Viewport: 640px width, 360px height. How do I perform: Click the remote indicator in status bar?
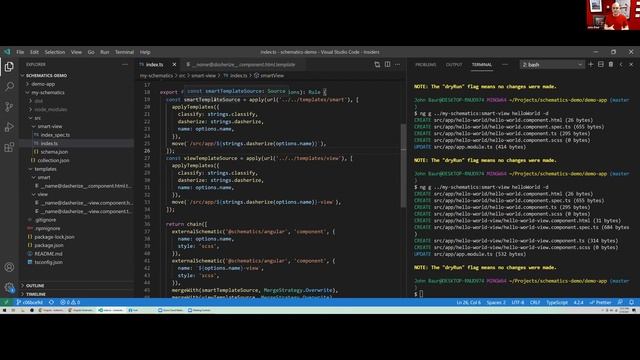tap(6, 302)
